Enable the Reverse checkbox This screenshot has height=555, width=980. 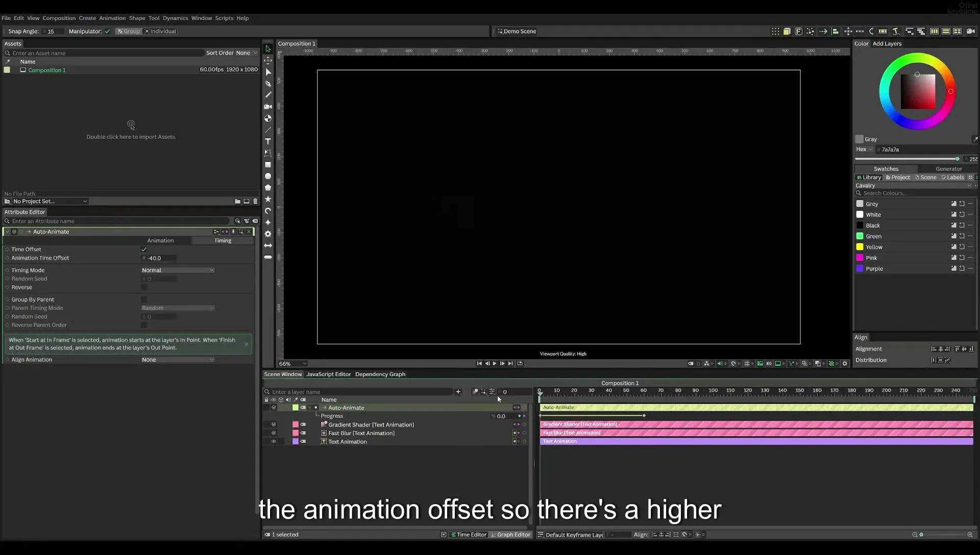click(144, 287)
